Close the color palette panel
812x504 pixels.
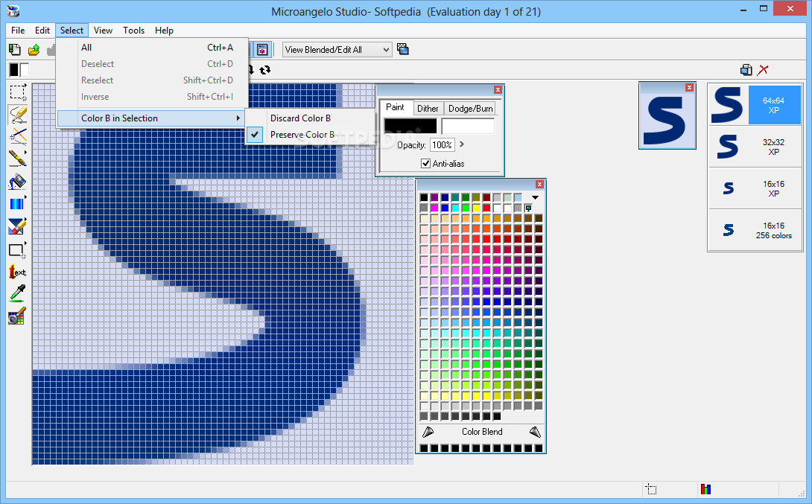[x=539, y=184]
